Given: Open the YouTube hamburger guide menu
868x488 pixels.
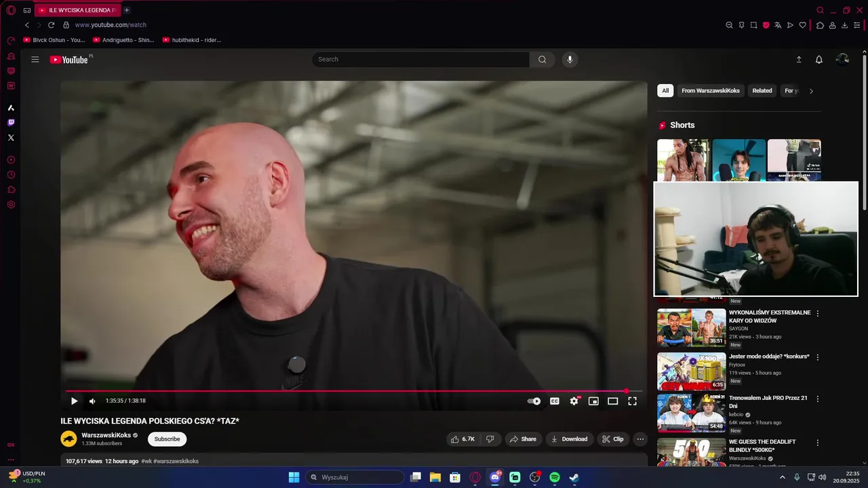Looking at the screenshot, I should (35, 60).
